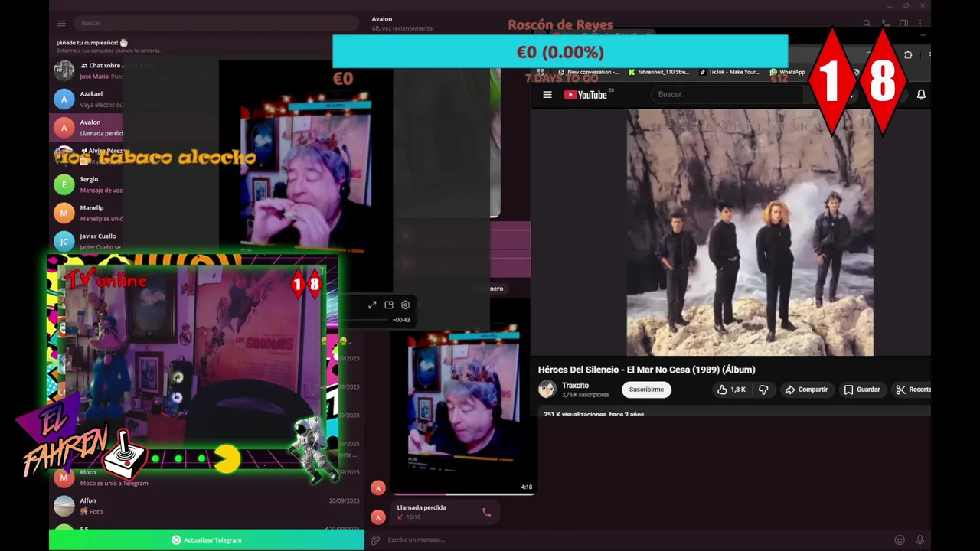Open the YouTube guide hamburger menu
Viewport: 980px width, 551px height.
[547, 95]
